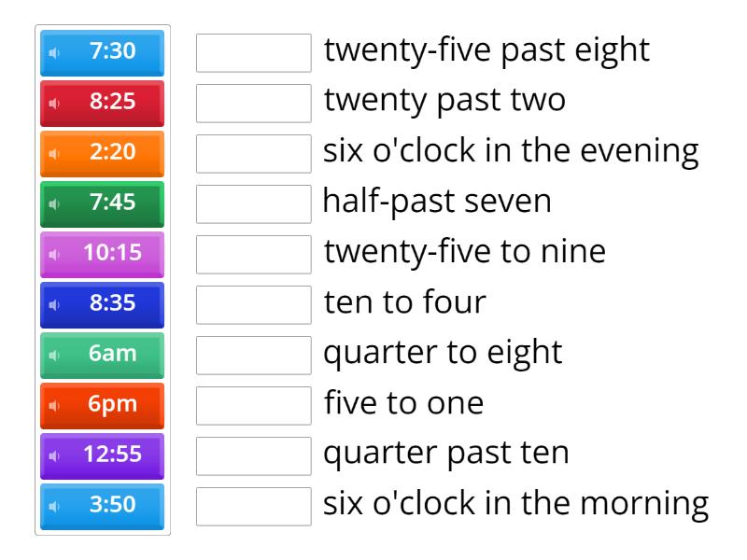This screenshot has height=560, width=747.
Task: Play audio on the 12:55 tile
Action: [54, 455]
